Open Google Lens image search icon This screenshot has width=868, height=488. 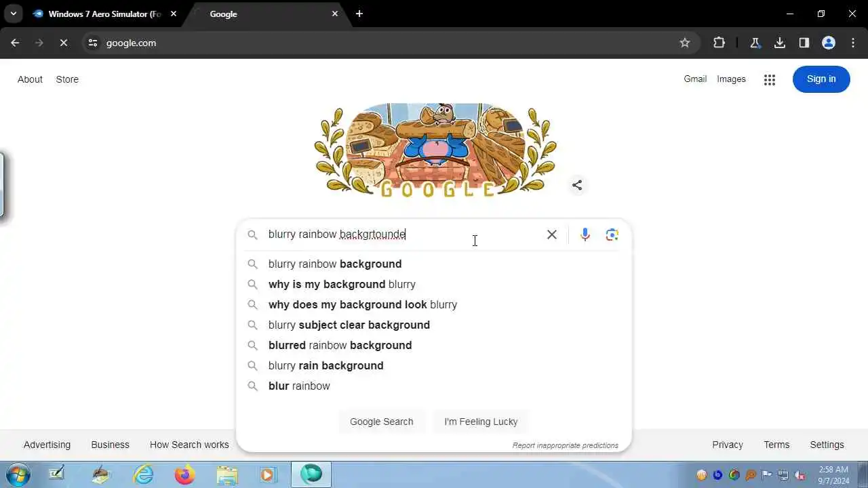click(x=612, y=235)
